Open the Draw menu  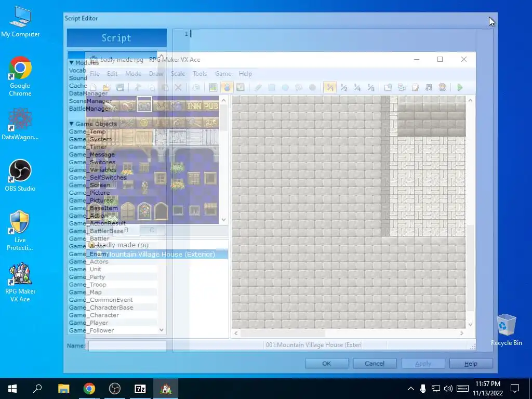[x=156, y=74]
